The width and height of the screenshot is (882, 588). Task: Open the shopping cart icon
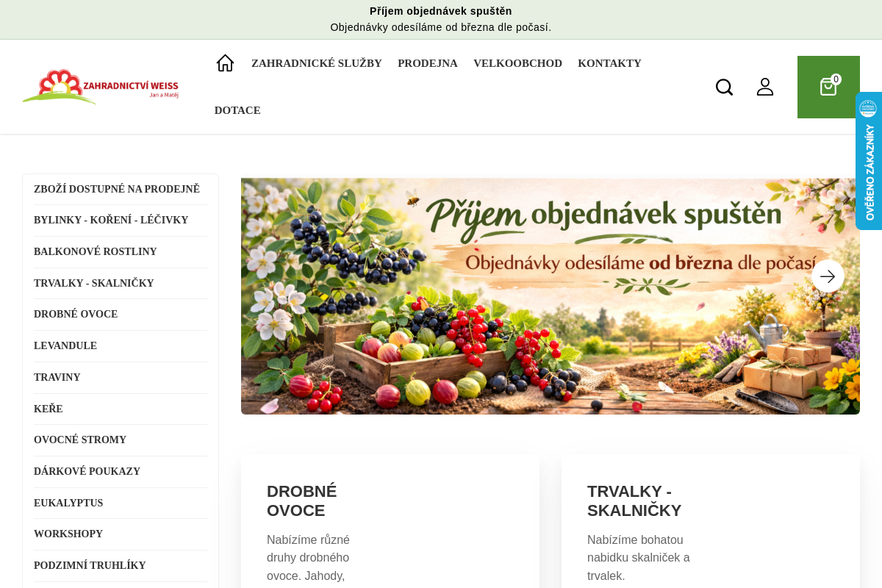[x=828, y=87]
